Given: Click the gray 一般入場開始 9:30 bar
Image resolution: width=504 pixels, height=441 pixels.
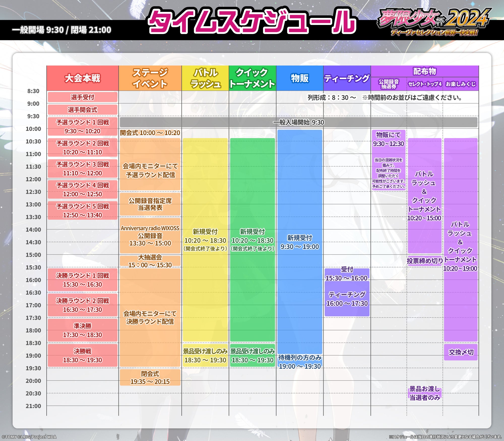Looking at the screenshot, I should [x=298, y=122].
